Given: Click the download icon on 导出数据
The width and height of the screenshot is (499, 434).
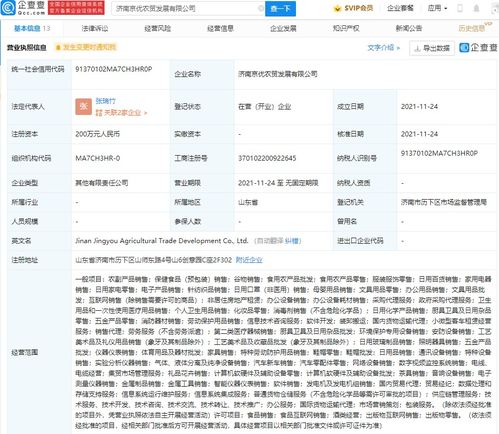Looking at the screenshot, I should coord(417,48).
